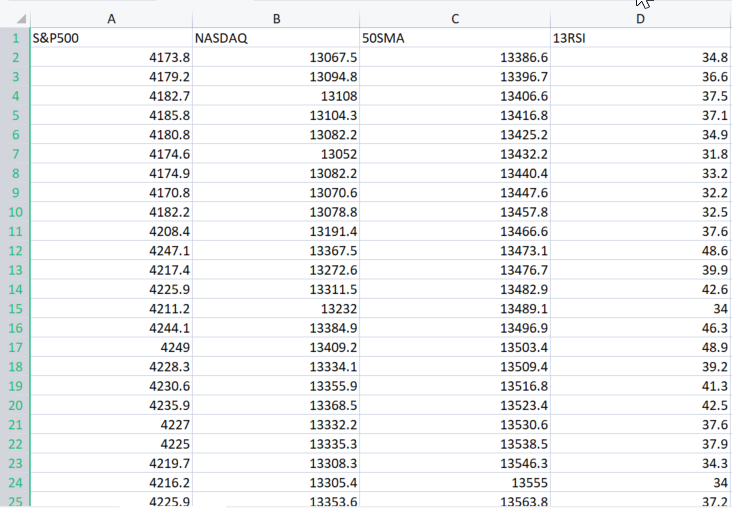Select cell with value 13272.6

276,270
